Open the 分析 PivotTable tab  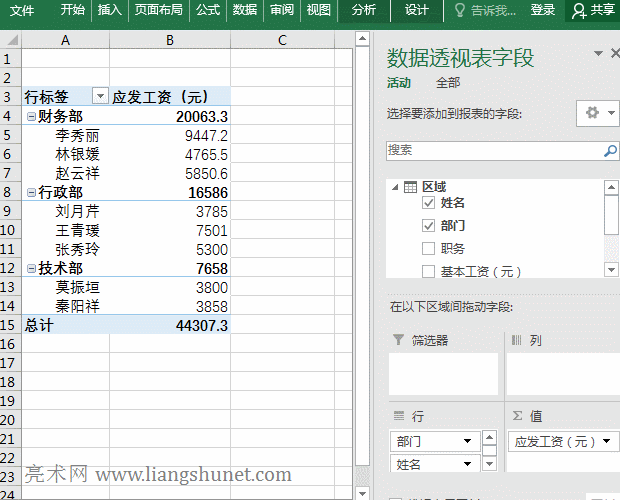364,9
